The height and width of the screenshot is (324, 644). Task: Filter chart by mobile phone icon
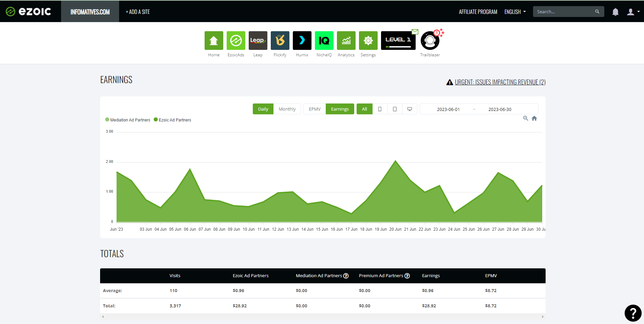tap(380, 109)
